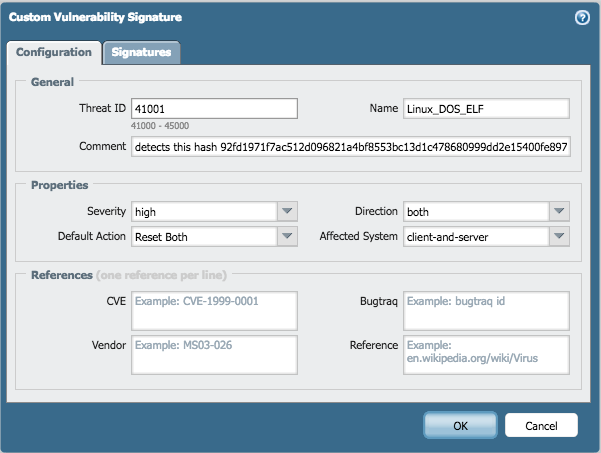Expand the Direction dropdown arrow
601x453 pixels.
(558, 211)
